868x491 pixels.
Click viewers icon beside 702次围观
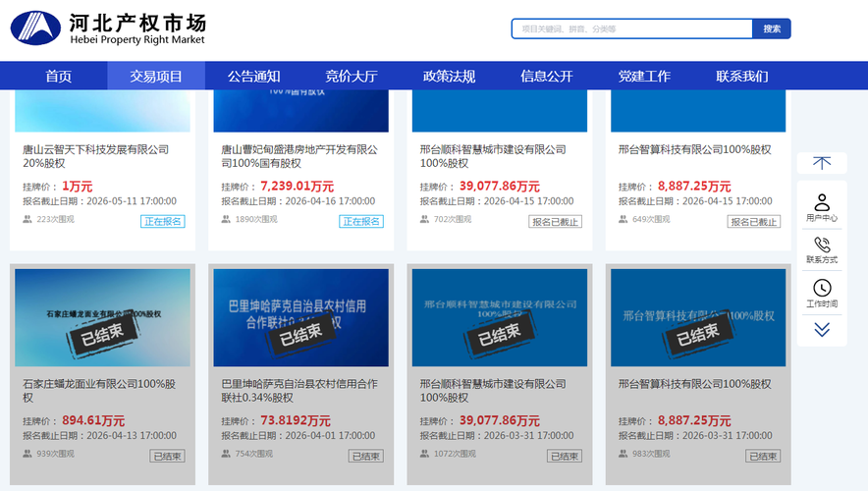tap(424, 219)
